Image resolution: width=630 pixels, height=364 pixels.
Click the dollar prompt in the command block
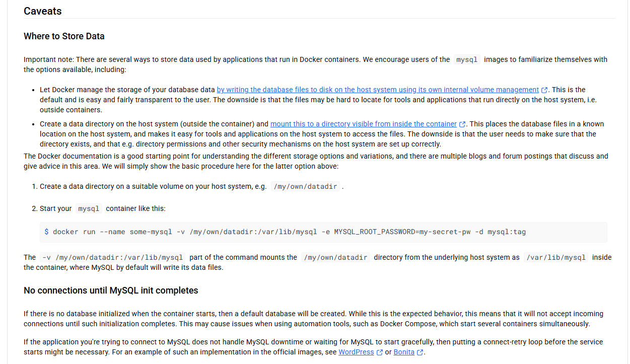pos(47,232)
